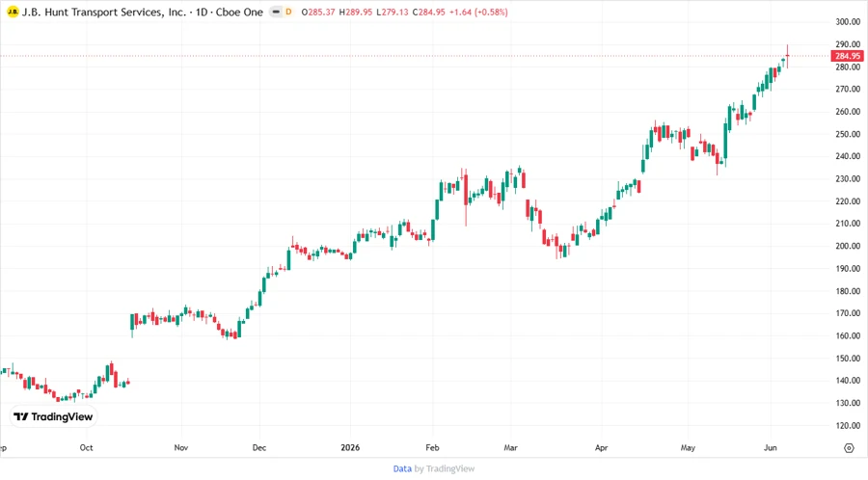Click the 220.00 price axis label
This screenshot has width=868, height=480.
(848, 201)
